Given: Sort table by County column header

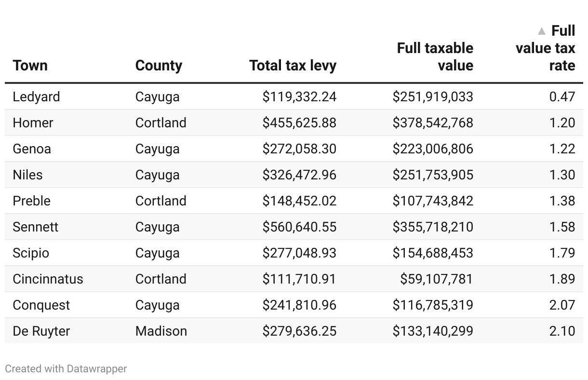Looking at the screenshot, I should pos(159,66).
